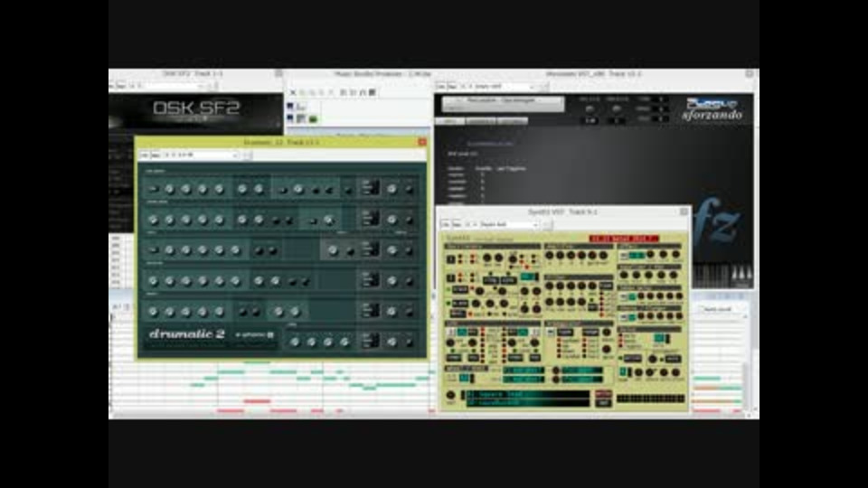Open Synth1 polyphony value display in Voice section
Image resolution: width=868 pixels, height=488 pixels.
[x=659, y=338]
